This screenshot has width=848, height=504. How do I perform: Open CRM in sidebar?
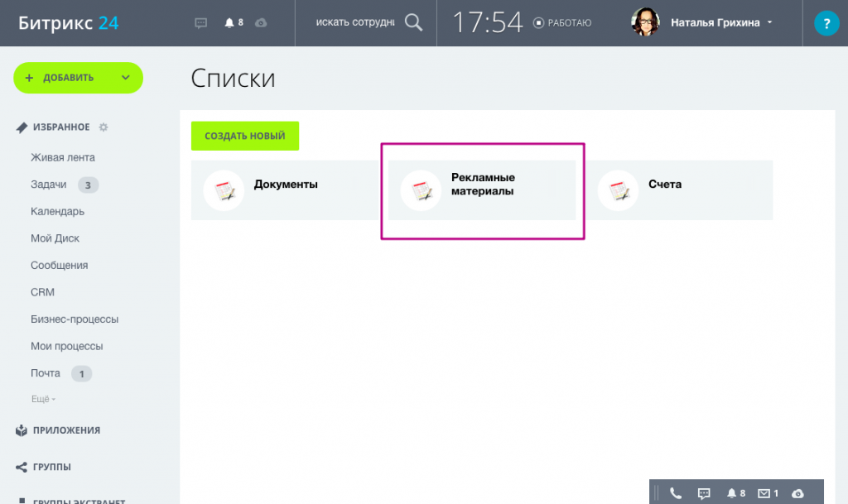pos(43,292)
